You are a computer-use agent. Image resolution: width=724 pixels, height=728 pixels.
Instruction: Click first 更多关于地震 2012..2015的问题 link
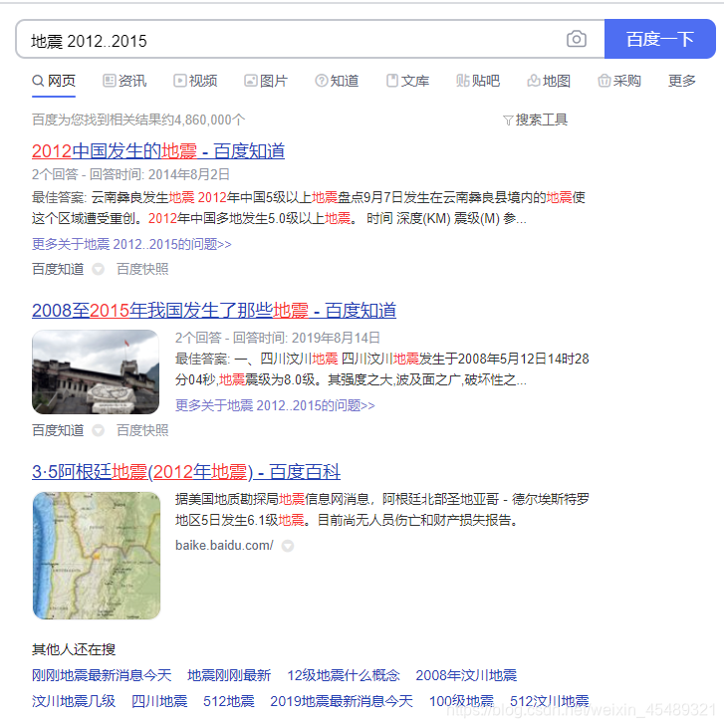pos(131,244)
